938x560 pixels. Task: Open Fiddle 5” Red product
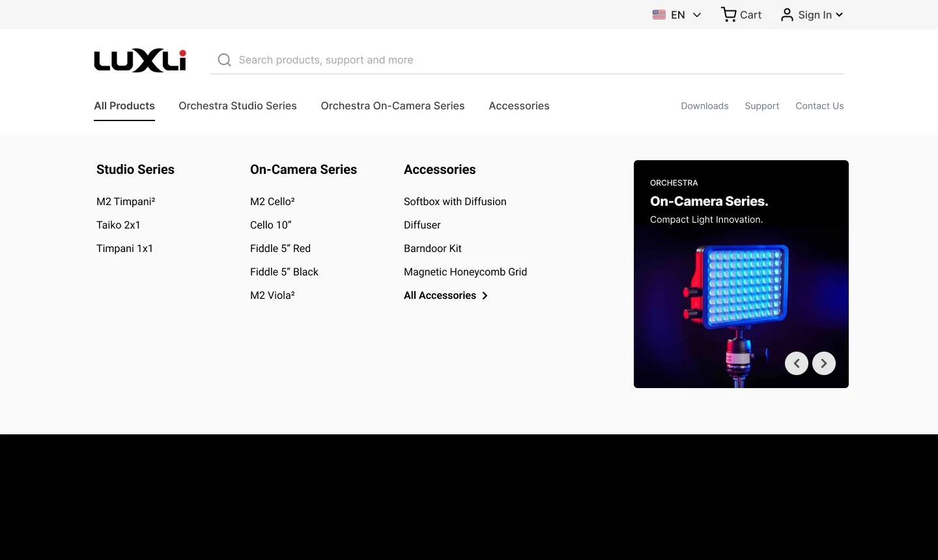tap(280, 248)
